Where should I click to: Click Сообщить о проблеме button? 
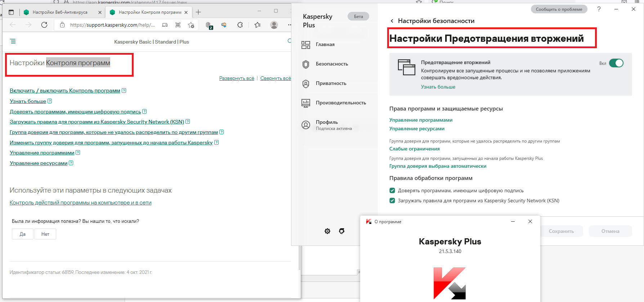point(559,9)
